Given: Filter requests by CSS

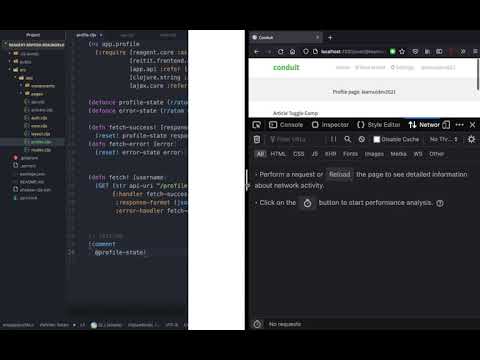Looking at the screenshot, I should pyautogui.click(x=298, y=154).
